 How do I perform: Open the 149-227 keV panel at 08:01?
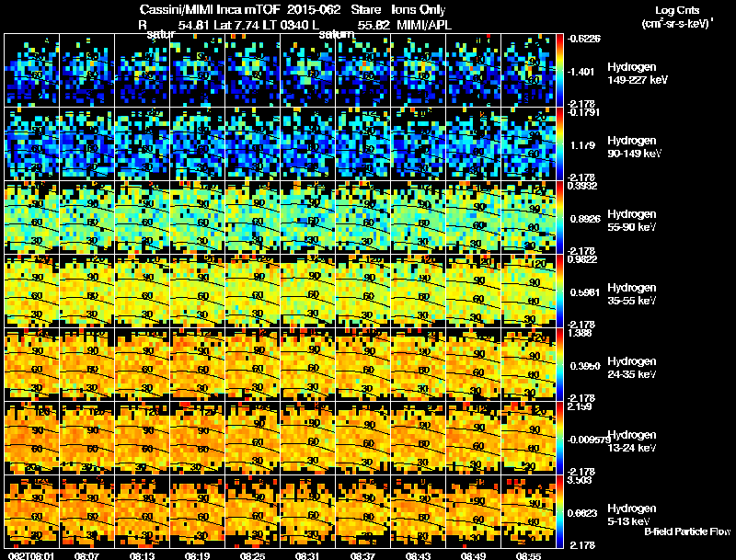coord(31,71)
